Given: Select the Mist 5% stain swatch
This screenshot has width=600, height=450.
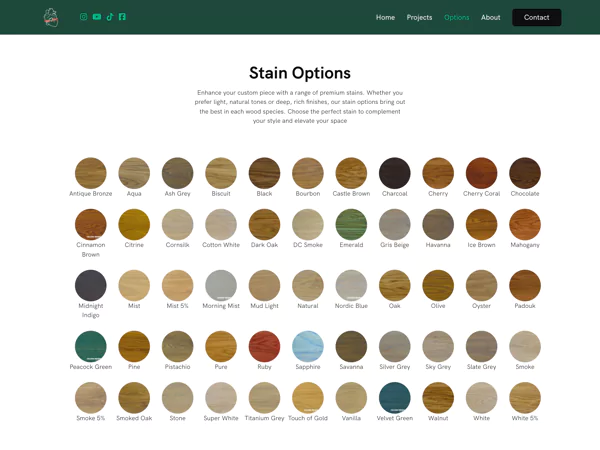Looking at the screenshot, I should pyautogui.click(x=178, y=285).
